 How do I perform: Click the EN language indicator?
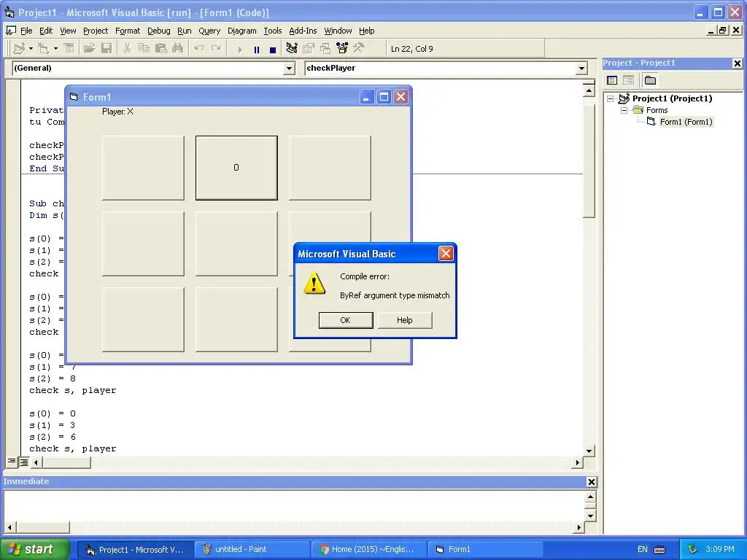(x=642, y=549)
